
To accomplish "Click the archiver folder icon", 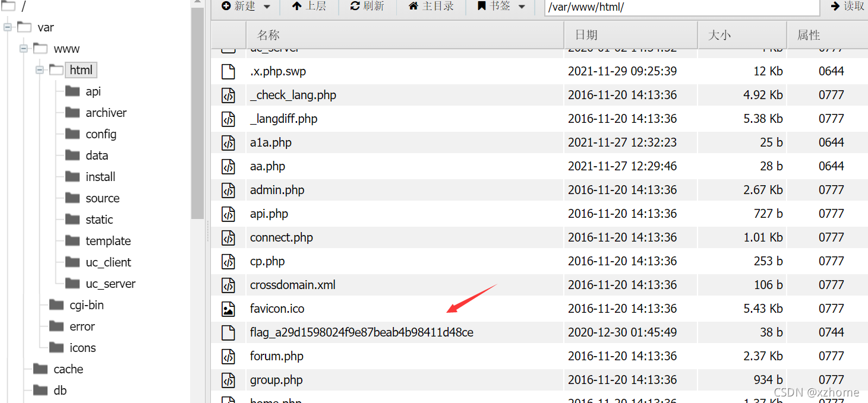I will [72, 112].
